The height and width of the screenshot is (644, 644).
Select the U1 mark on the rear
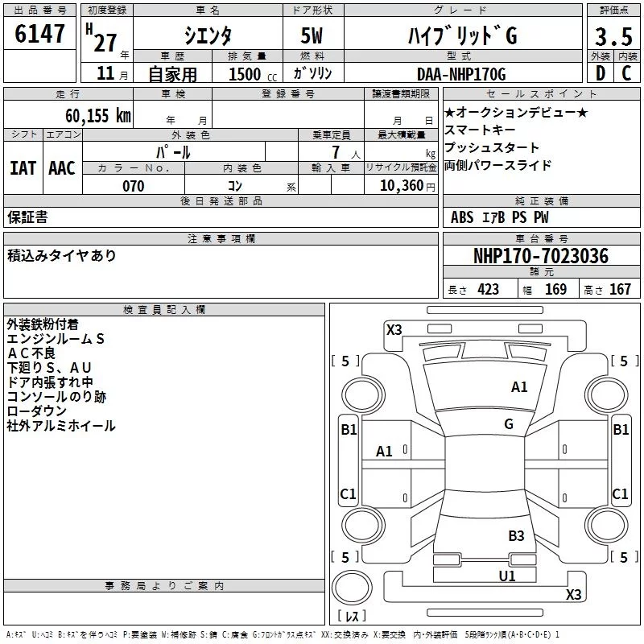pyautogui.click(x=507, y=576)
